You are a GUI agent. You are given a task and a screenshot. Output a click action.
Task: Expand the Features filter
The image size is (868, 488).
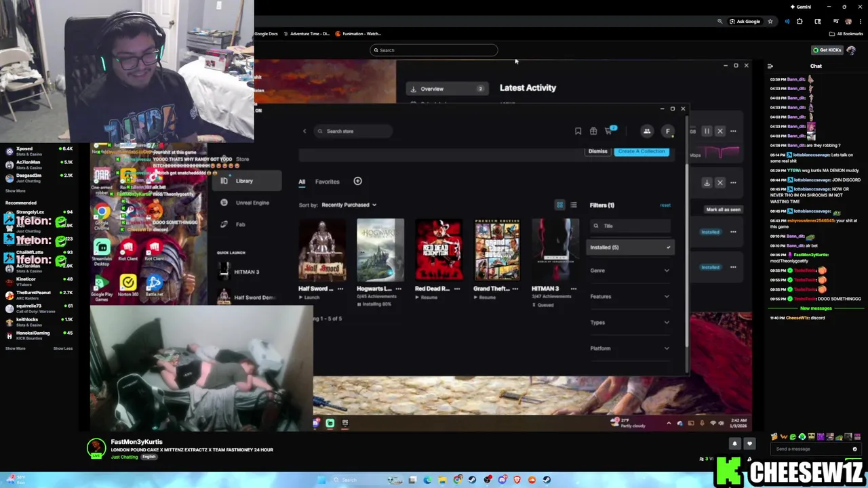[x=629, y=296]
